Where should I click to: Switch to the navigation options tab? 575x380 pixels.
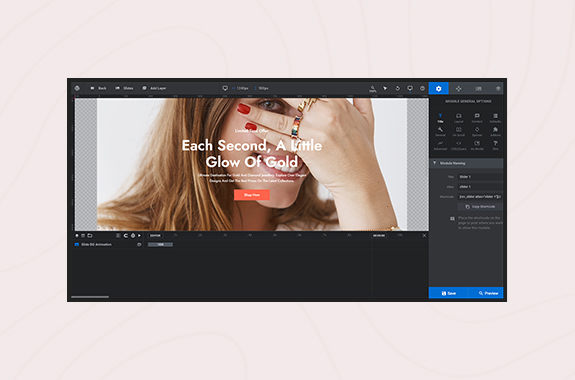458,88
